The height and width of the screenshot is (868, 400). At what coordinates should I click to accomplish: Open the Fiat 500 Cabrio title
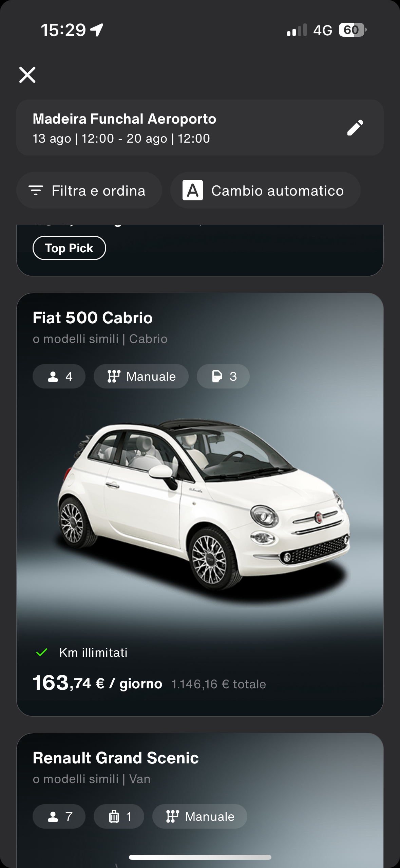93,318
